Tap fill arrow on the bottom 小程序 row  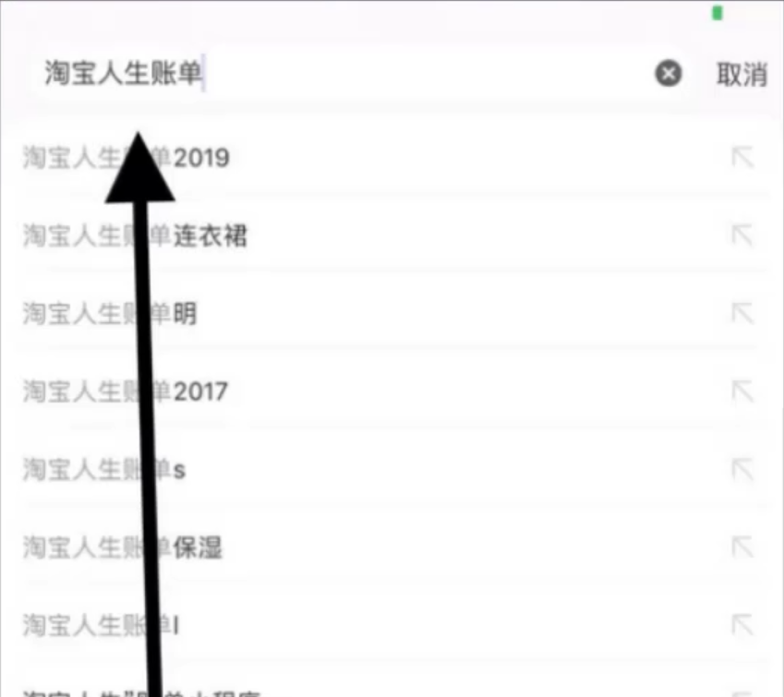click(742, 693)
